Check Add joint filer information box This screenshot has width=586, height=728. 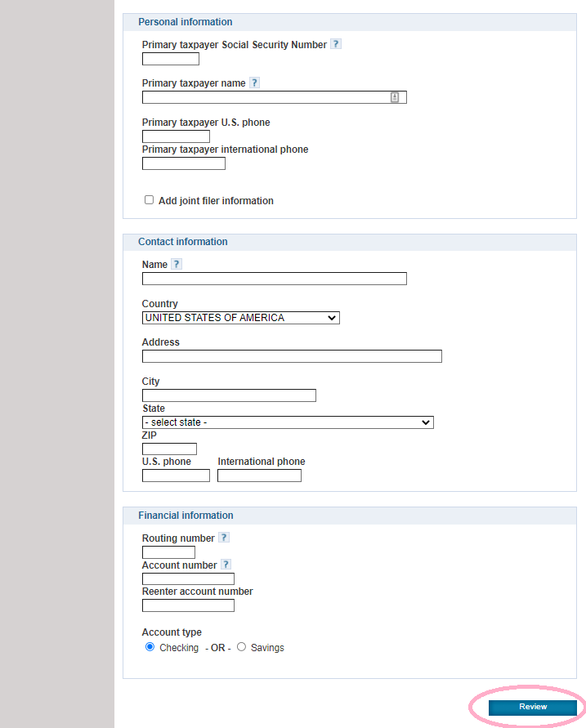coord(149,199)
